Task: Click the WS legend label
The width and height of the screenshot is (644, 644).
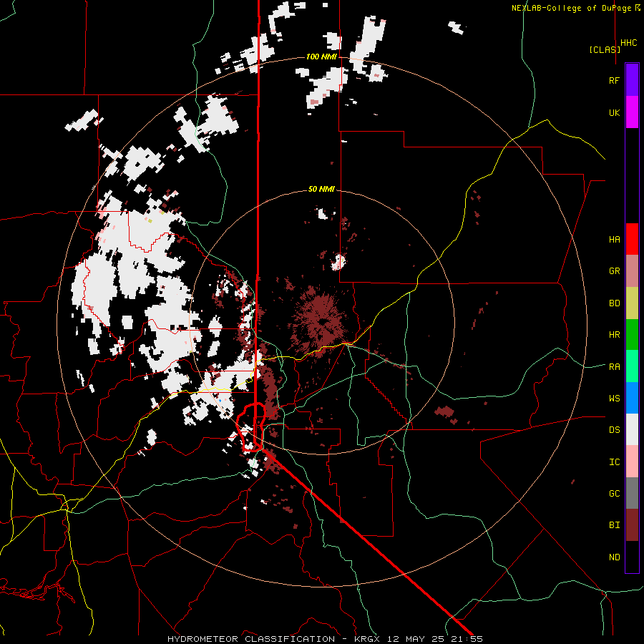Action: point(614,399)
